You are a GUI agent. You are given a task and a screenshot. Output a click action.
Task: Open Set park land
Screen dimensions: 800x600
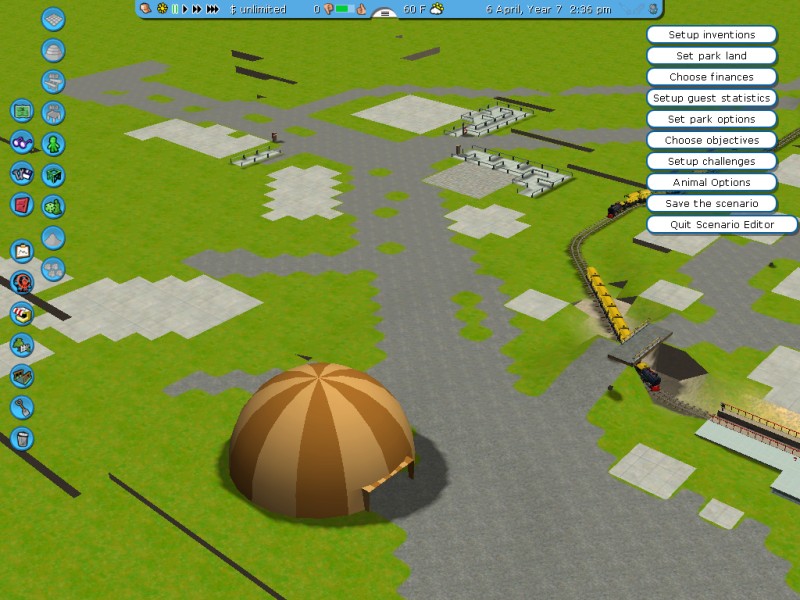tap(712, 56)
